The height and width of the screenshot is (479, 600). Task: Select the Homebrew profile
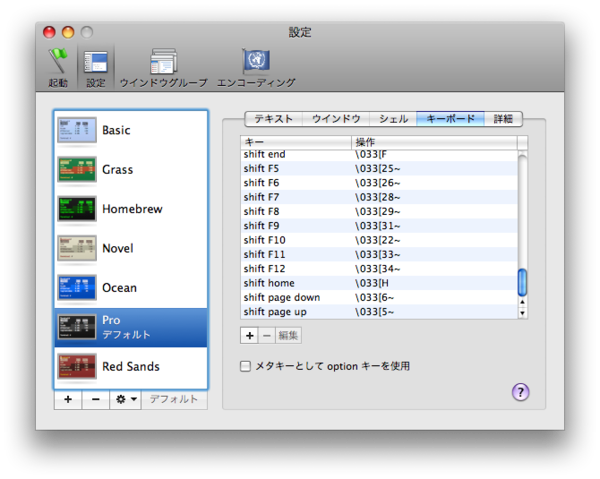click(131, 209)
